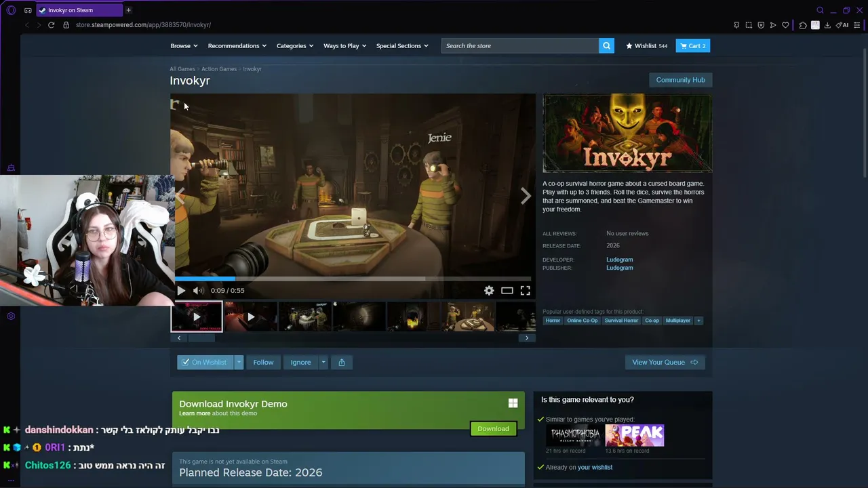Mute the trailer video volume

[x=198, y=290]
